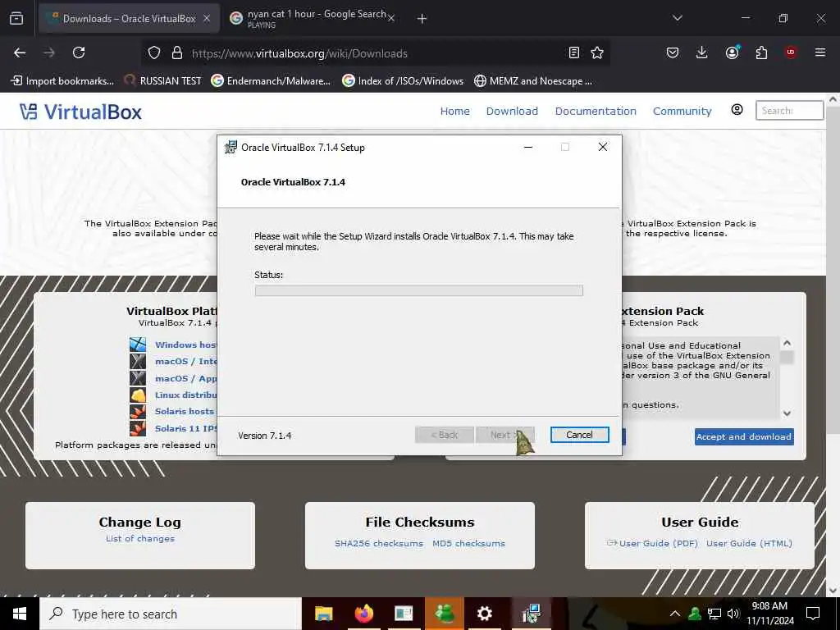Viewport: 840px width, 630px height.
Task: Open List of changes link
Action: point(139,538)
